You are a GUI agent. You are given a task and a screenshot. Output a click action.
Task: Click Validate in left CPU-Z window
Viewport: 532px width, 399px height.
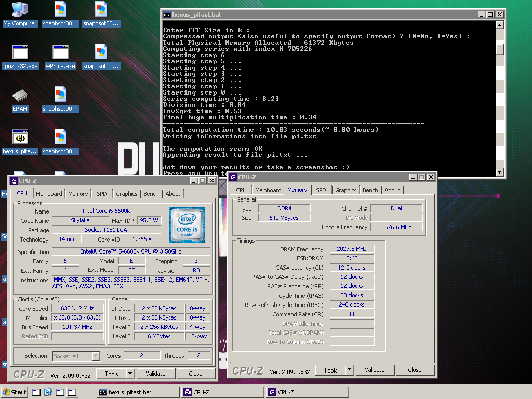coord(155,374)
